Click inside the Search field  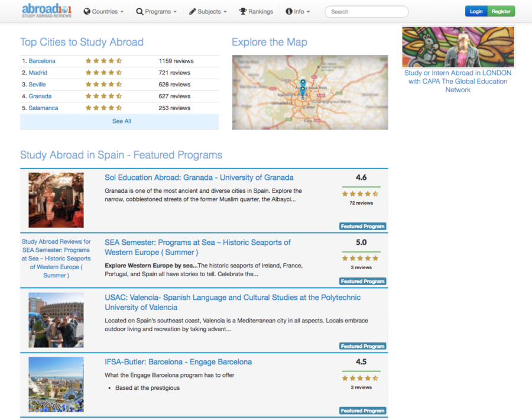366,11
